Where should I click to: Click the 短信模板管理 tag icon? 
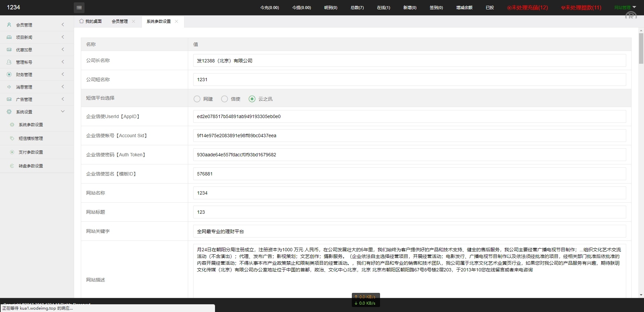(x=12, y=138)
